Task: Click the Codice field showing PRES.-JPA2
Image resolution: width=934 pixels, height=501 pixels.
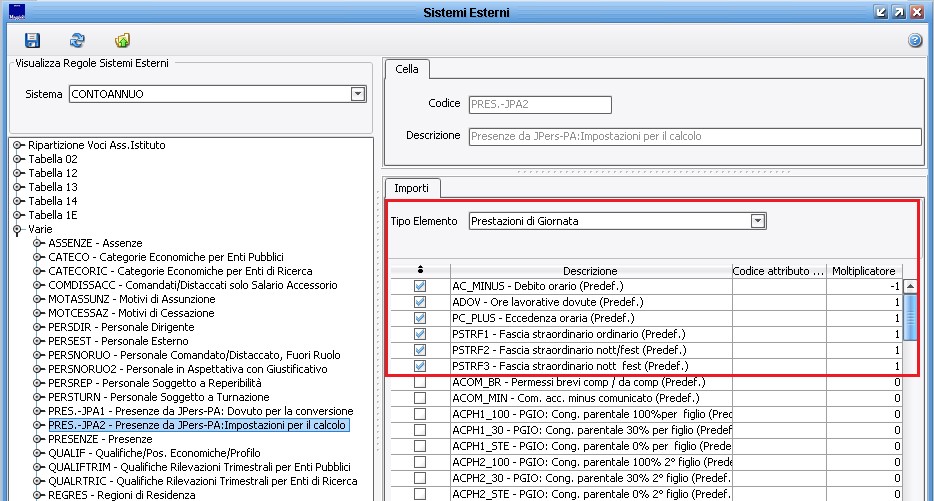Action: (x=539, y=104)
